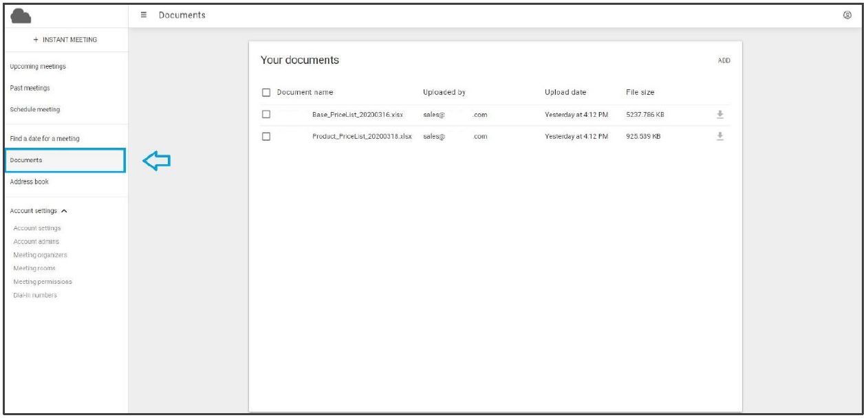Open the Address book

pos(30,182)
